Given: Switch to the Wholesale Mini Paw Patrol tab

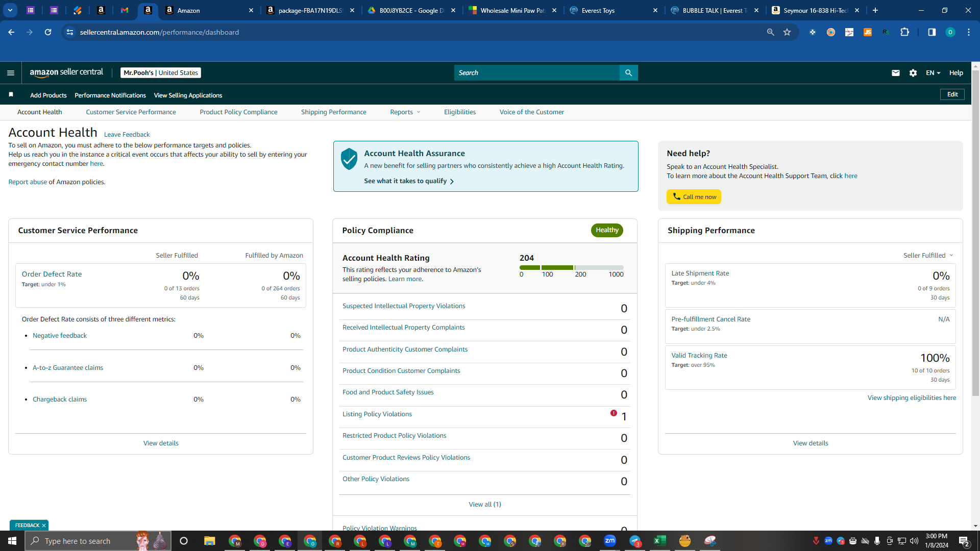Looking at the screenshot, I should pos(513,10).
